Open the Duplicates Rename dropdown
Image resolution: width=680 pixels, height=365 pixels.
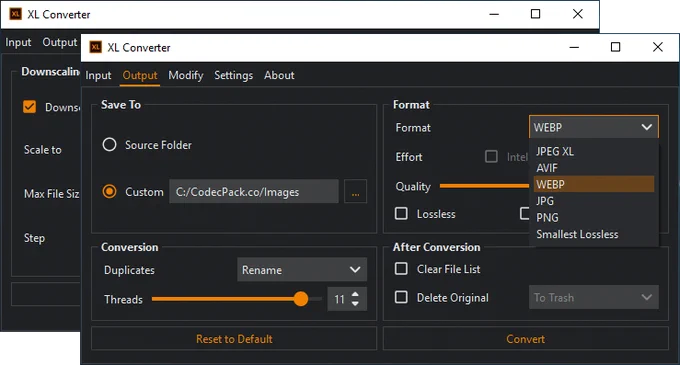click(x=302, y=270)
